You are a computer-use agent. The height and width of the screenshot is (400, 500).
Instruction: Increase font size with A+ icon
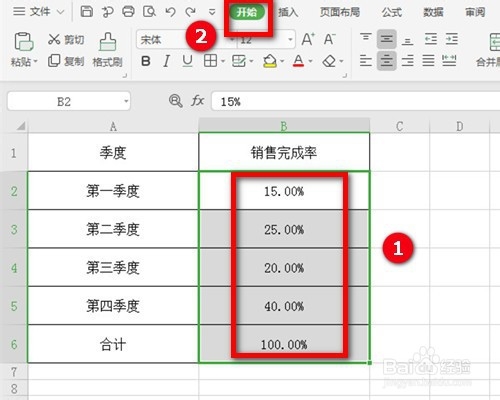(308, 39)
